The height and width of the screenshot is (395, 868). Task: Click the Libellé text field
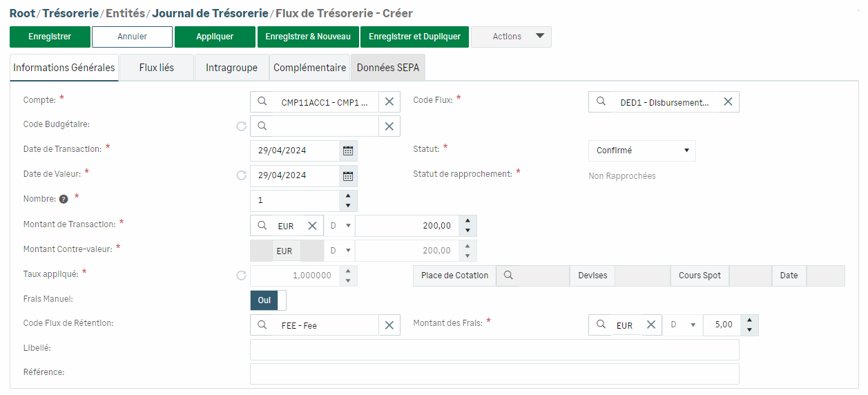[x=494, y=349]
